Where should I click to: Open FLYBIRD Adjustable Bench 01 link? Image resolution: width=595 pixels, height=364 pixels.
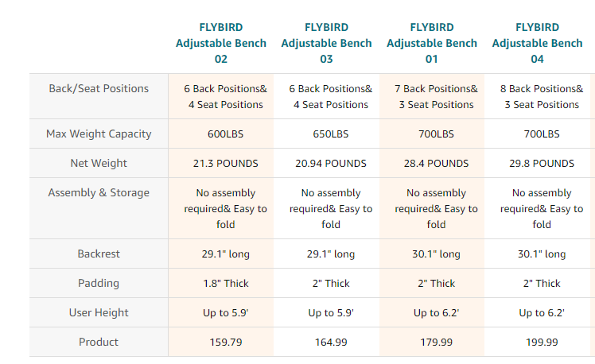click(x=432, y=43)
